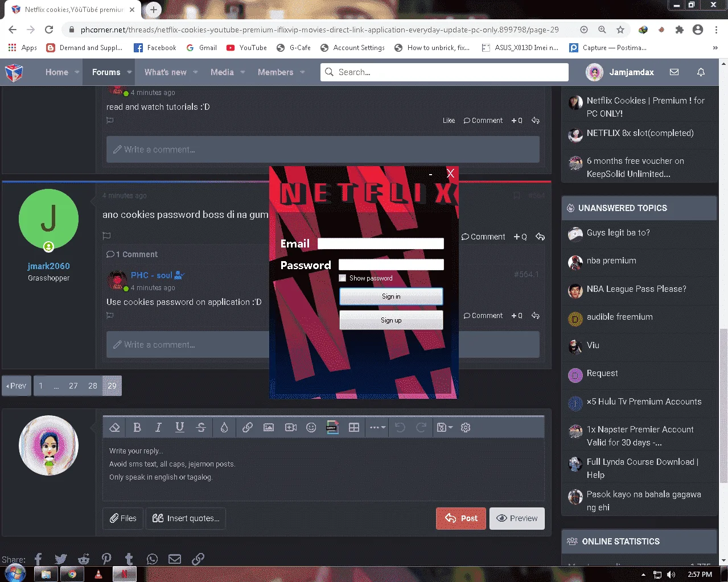Copy thread link chain icon in Share row

tap(198, 559)
